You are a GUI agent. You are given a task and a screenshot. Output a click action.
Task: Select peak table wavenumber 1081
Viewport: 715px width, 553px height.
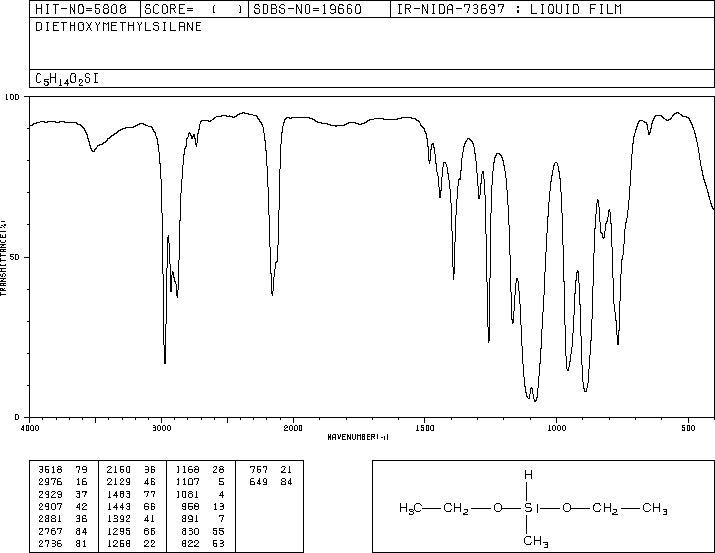(x=187, y=494)
